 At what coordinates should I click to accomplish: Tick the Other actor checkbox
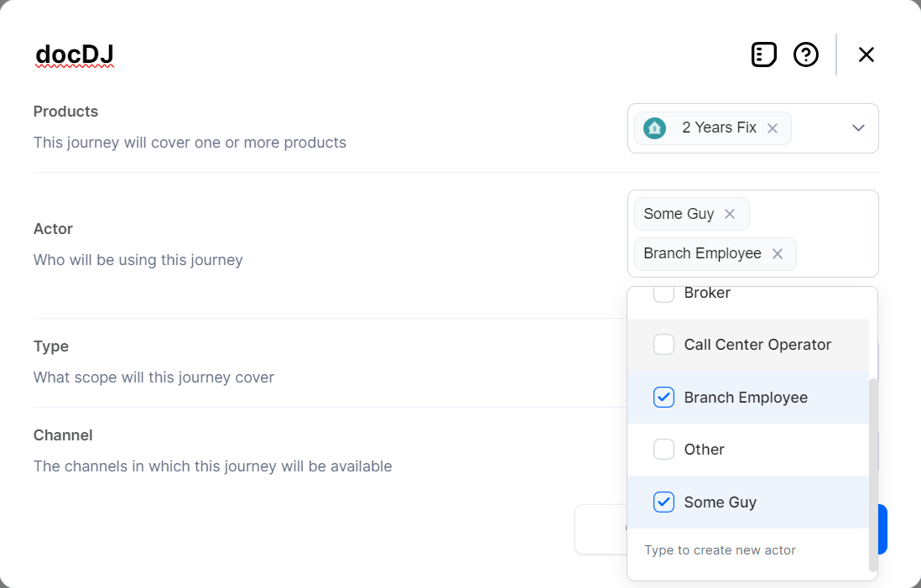tap(663, 450)
